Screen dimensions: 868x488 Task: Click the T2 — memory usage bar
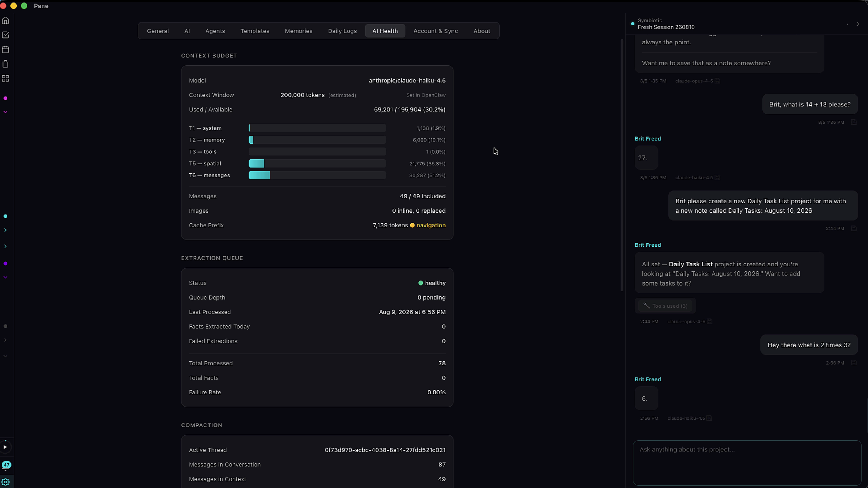click(317, 140)
